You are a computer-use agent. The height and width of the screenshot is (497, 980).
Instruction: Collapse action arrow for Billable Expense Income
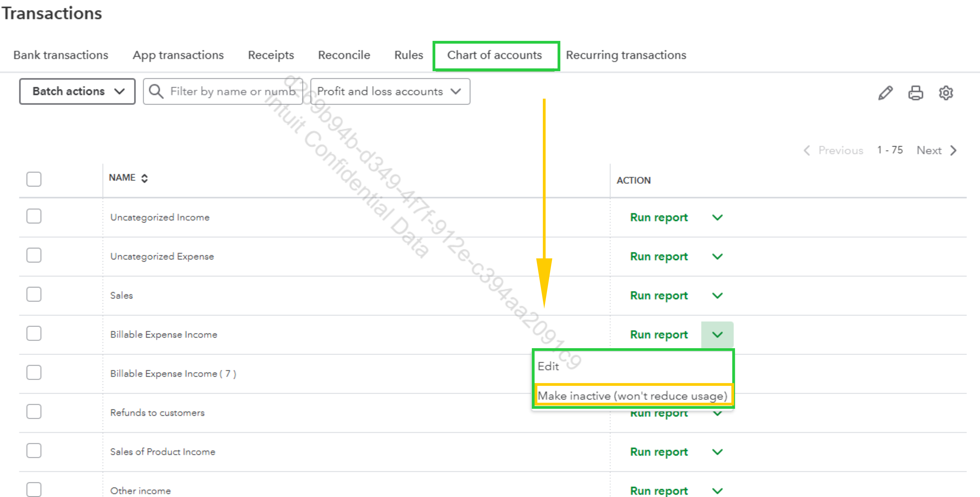pos(717,335)
